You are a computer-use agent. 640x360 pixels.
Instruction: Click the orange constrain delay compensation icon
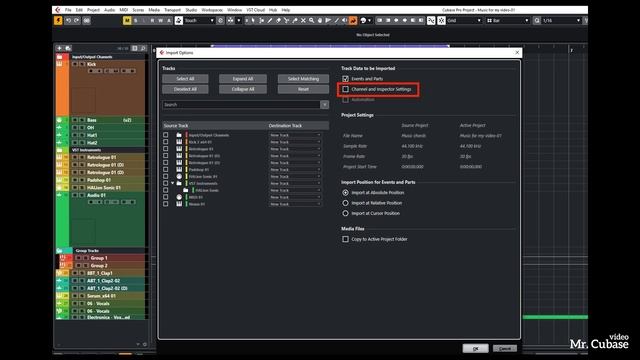click(x=58, y=20)
